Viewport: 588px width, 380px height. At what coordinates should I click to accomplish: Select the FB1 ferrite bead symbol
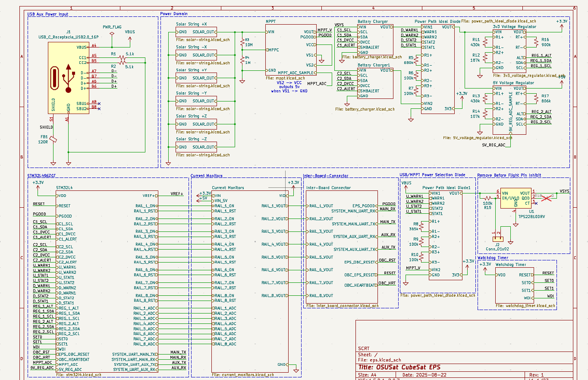pos(53,139)
